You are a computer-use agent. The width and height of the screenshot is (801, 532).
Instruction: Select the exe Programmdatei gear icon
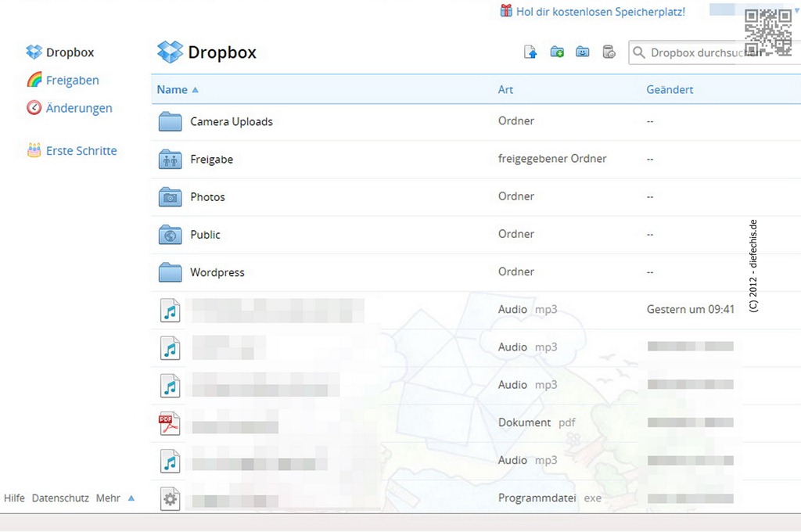point(170,499)
